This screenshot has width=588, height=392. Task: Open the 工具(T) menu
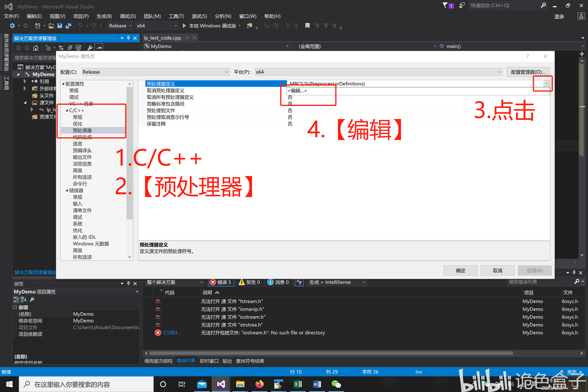(176, 16)
